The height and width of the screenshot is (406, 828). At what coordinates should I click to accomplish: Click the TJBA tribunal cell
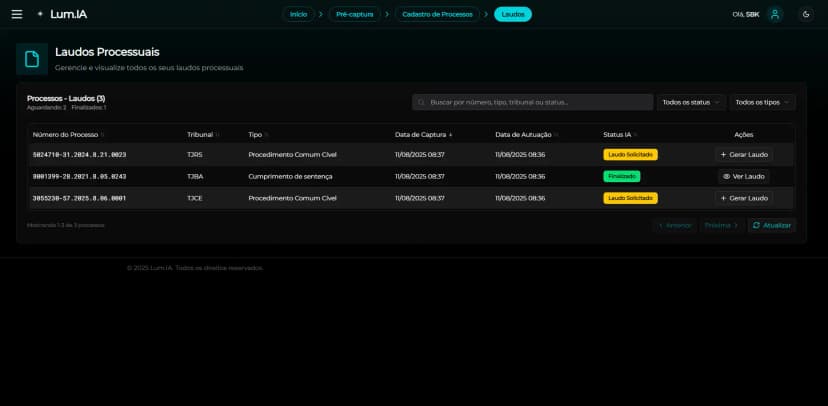tap(195, 176)
